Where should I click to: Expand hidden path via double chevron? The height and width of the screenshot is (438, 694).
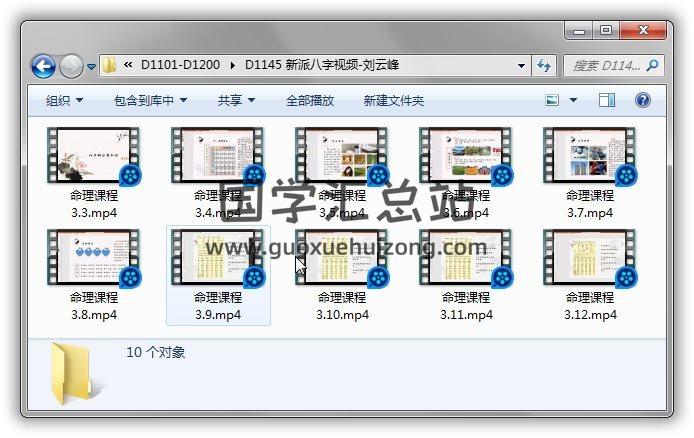pos(128,65)
